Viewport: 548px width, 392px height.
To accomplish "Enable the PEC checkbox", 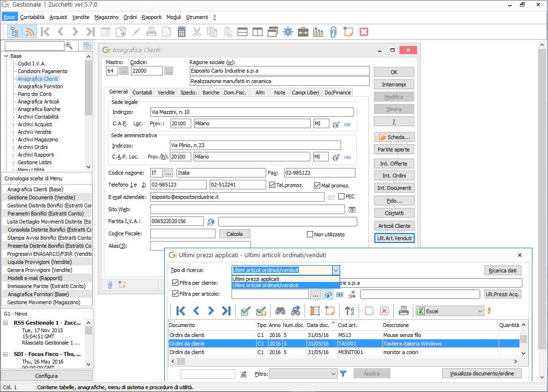I will coord(342,196).
